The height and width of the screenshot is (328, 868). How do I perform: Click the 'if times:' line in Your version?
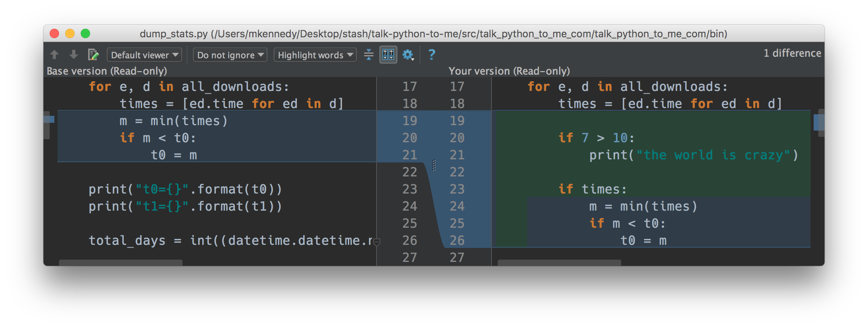pyautogui.click(x=592, y=189)
